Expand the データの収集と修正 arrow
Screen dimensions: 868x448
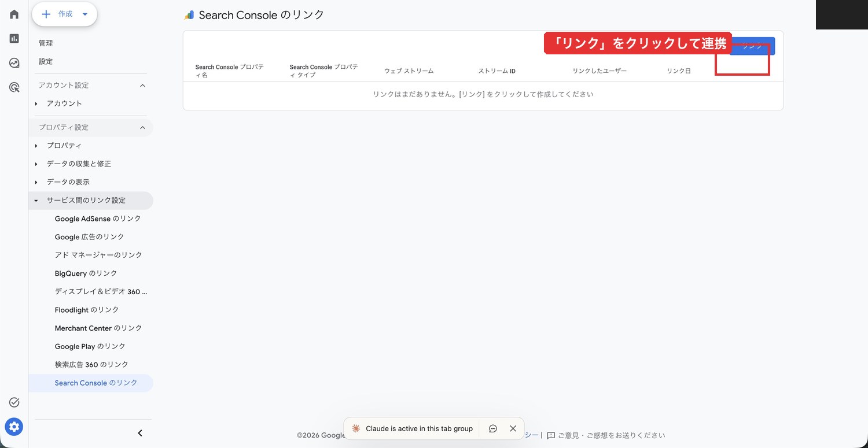tap(36, 164)
